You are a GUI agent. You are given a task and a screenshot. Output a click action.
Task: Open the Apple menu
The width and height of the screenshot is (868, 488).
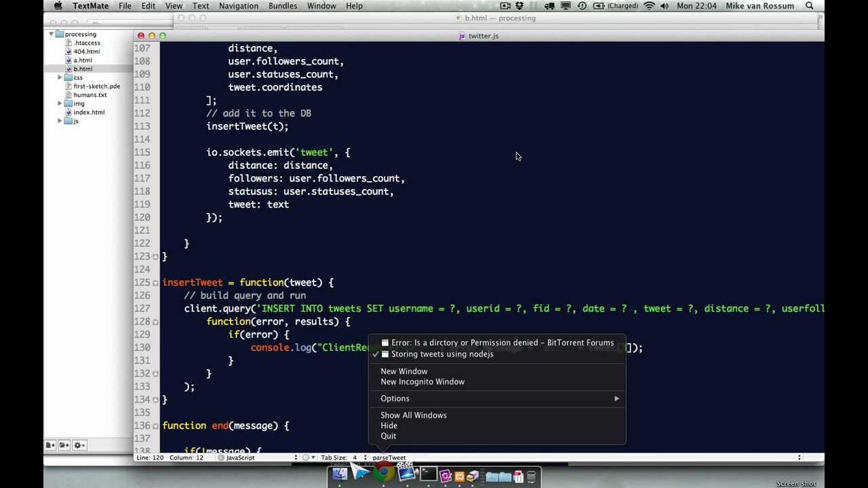coord(58,5)
